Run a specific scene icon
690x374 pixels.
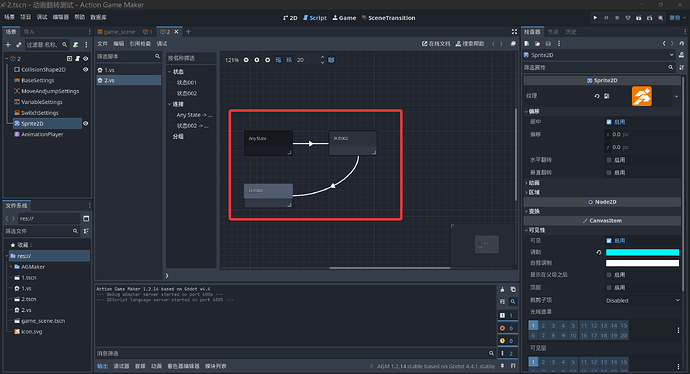point(650,18)
